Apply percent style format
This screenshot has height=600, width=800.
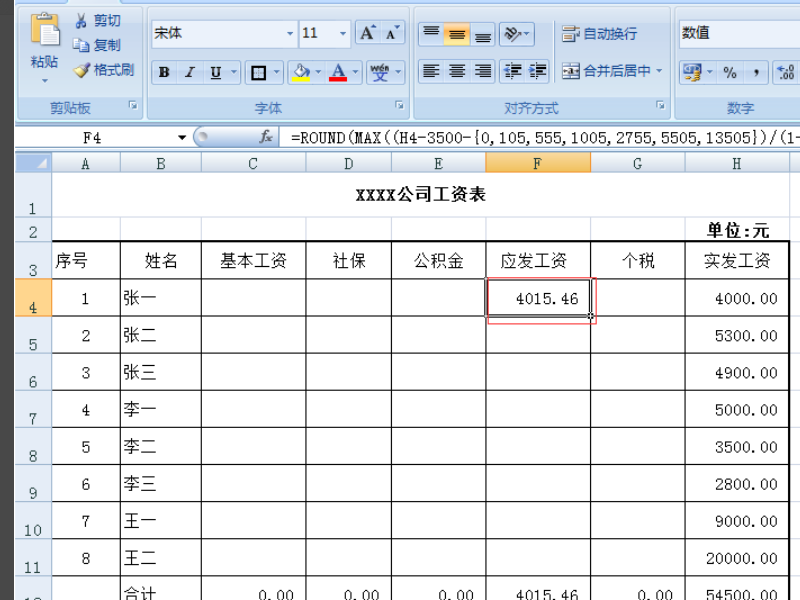click(x=730, y=72)
